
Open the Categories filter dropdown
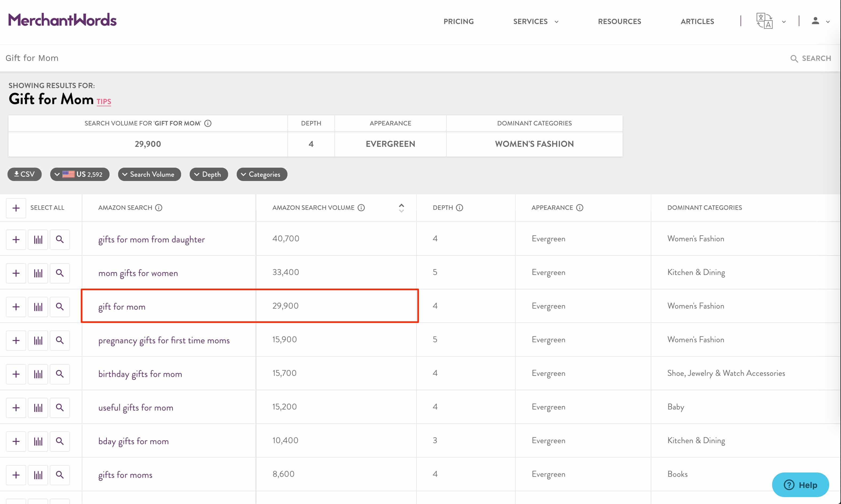[x=262, y=174]
